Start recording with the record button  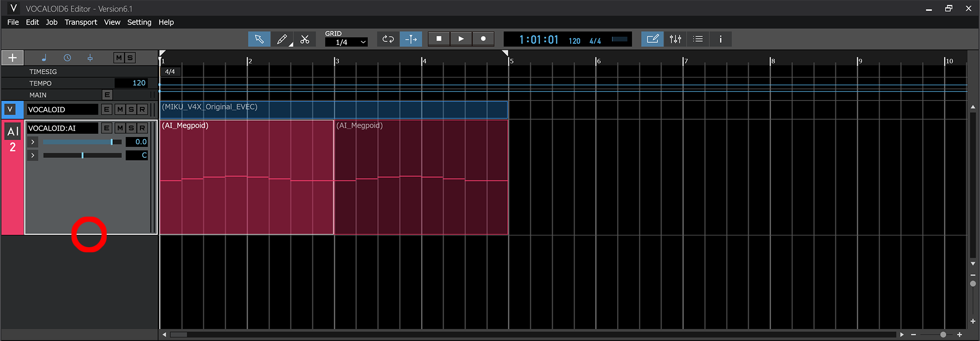[x=483, y=39]
